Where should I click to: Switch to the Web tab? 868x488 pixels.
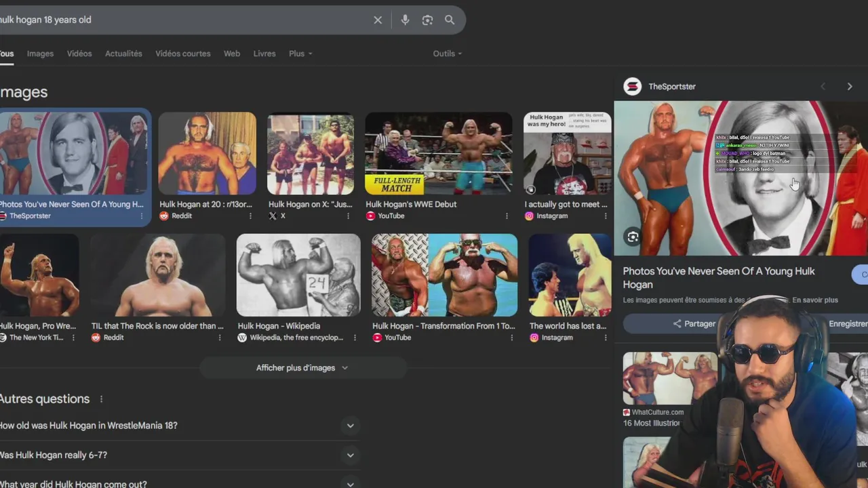click(232, 54)
